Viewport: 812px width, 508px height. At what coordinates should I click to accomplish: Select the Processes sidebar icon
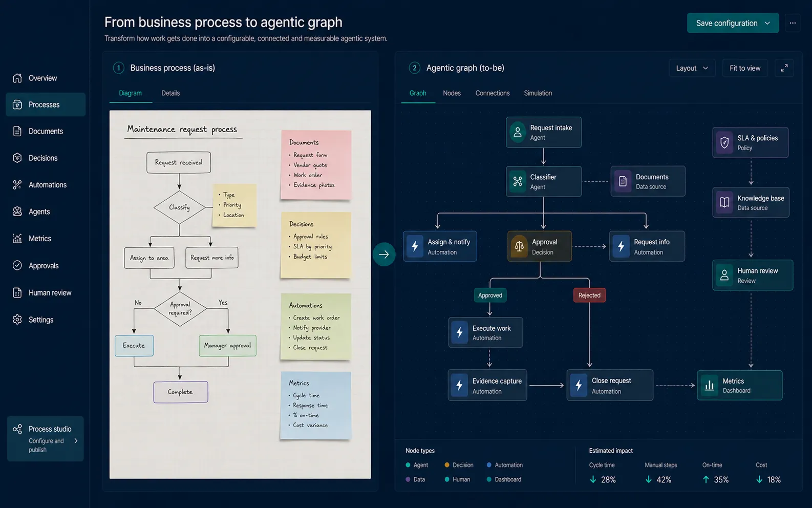17,104
